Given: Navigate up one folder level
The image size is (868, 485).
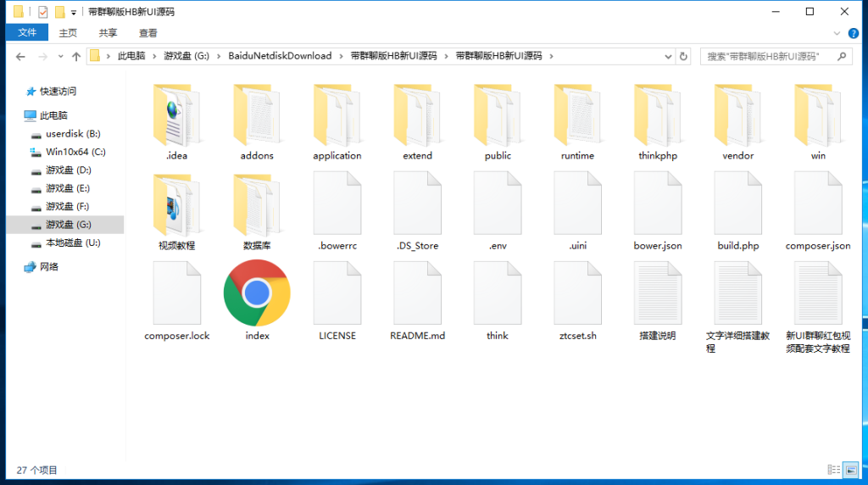Looking at the screenshot, I should point(76,57).
